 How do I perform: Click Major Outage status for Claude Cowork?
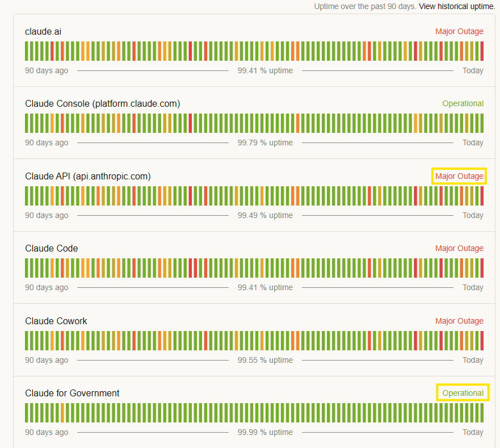point(459,321)
